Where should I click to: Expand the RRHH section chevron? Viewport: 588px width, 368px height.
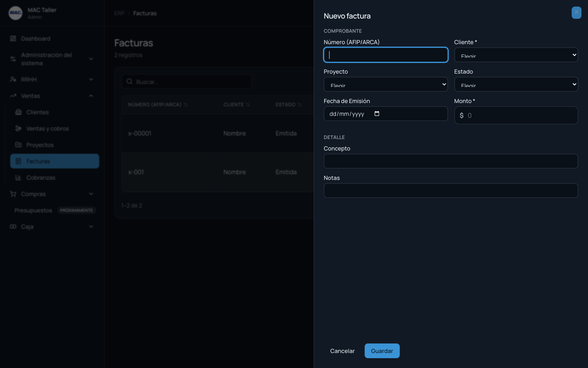click(x=91, y=79)
